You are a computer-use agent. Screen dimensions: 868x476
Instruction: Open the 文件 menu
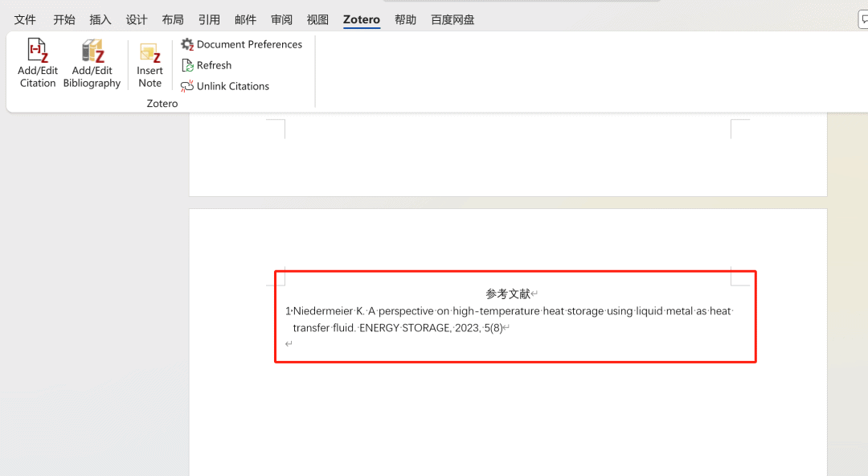pos(25,19)
